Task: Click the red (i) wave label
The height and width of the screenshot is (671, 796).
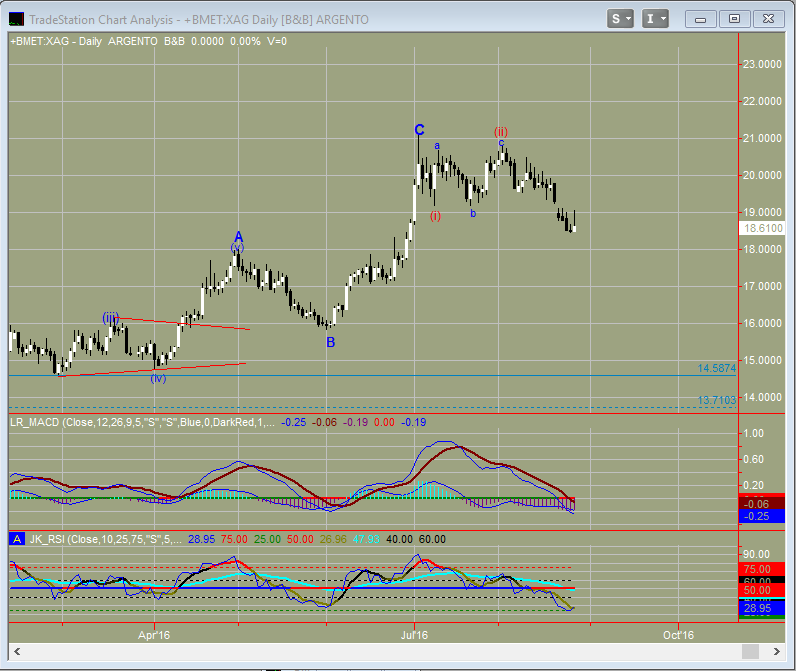Action: coord(436,216)
